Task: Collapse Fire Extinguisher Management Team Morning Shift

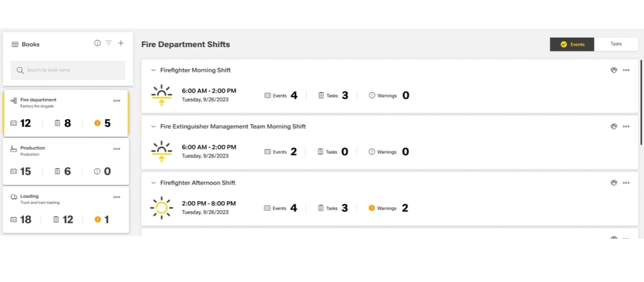Action: coord(153,126)
